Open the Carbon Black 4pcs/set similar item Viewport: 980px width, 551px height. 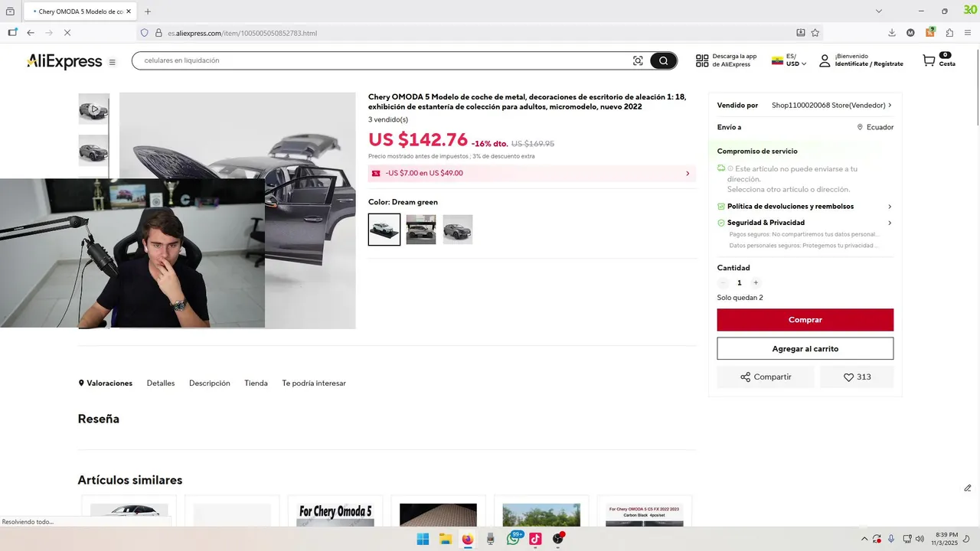pos(644,511)
